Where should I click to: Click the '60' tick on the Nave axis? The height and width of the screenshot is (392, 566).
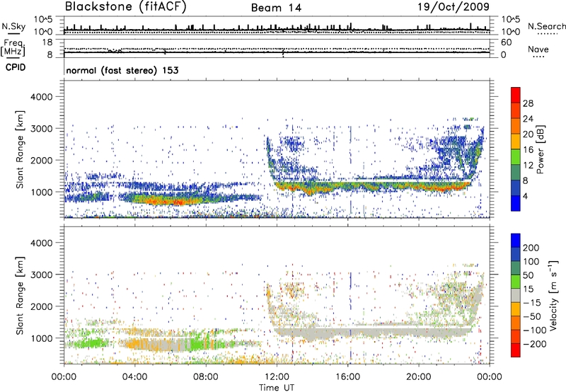506,42
